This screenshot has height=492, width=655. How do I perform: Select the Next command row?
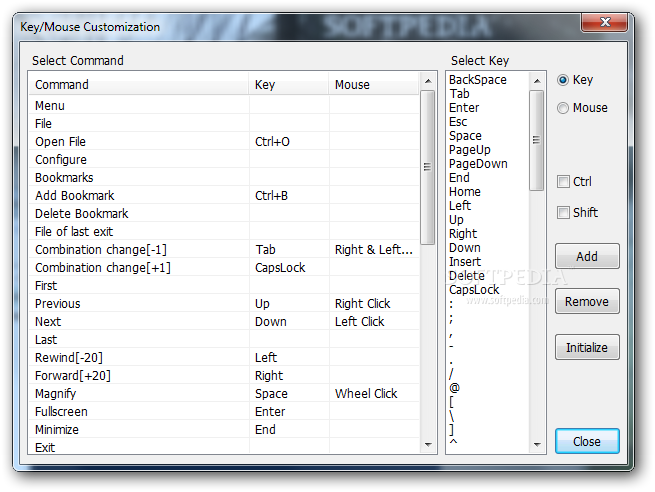(224, 322)
